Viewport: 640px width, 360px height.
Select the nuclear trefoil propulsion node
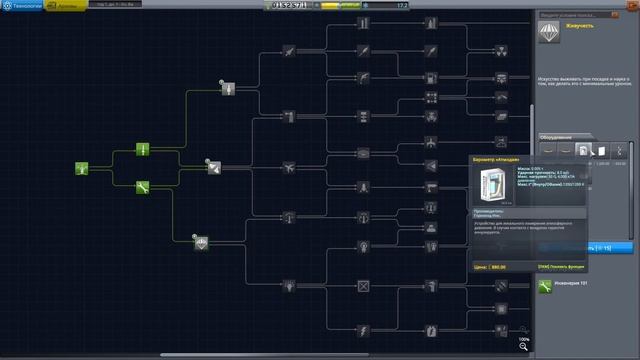coord(501,51)
